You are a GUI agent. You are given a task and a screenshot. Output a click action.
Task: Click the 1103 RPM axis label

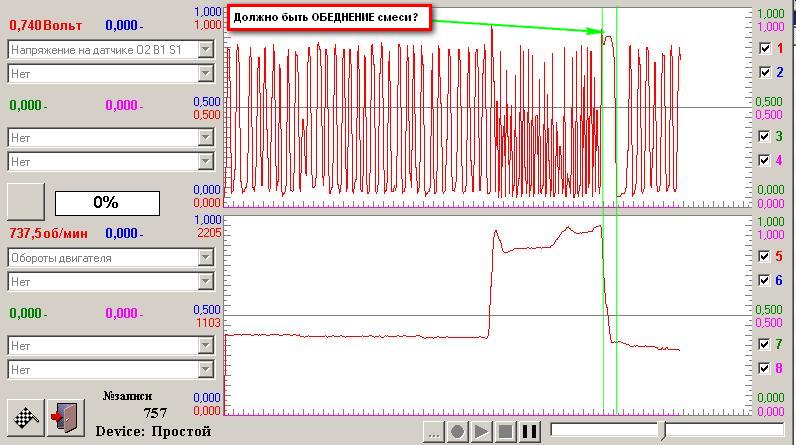pos(209,323)
